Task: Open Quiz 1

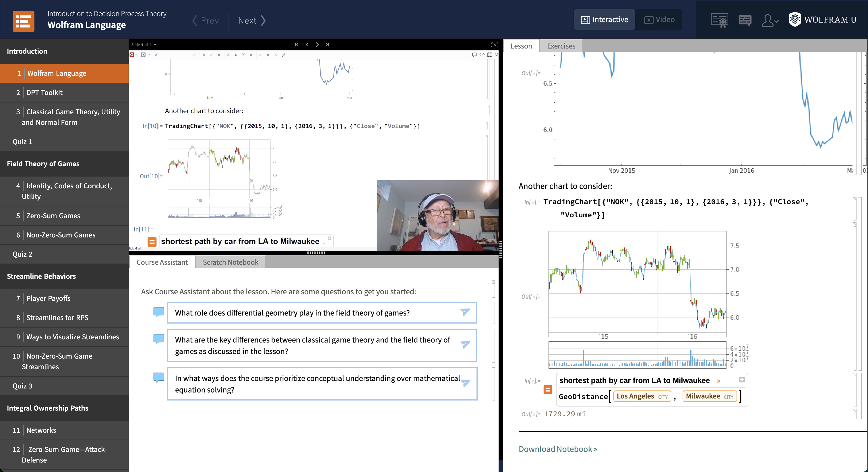Action: click(64, 142)
